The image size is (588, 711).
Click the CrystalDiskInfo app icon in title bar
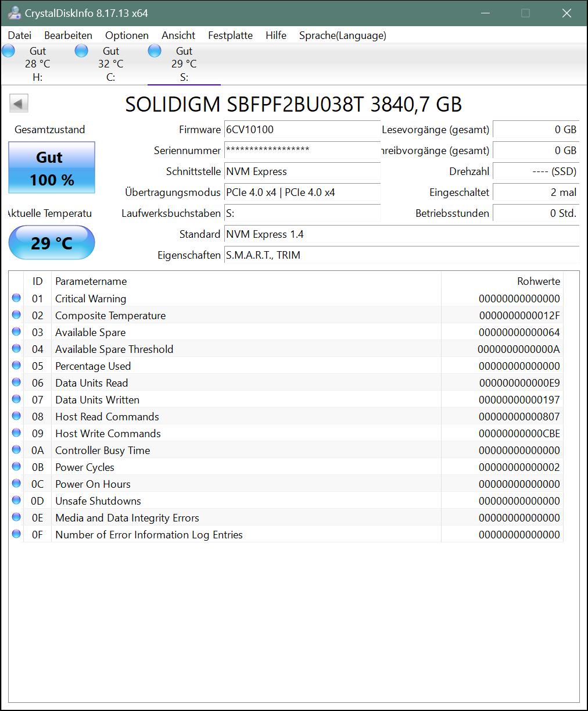(15, 13)
